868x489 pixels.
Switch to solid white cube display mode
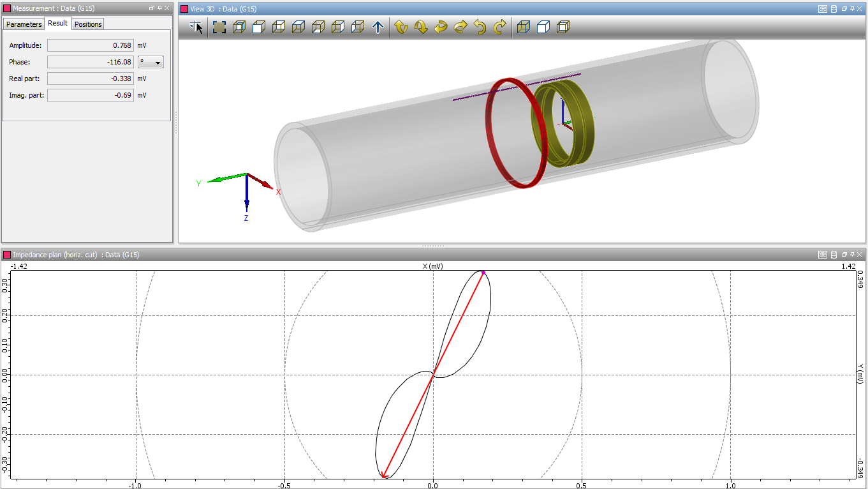coord(543,27)
